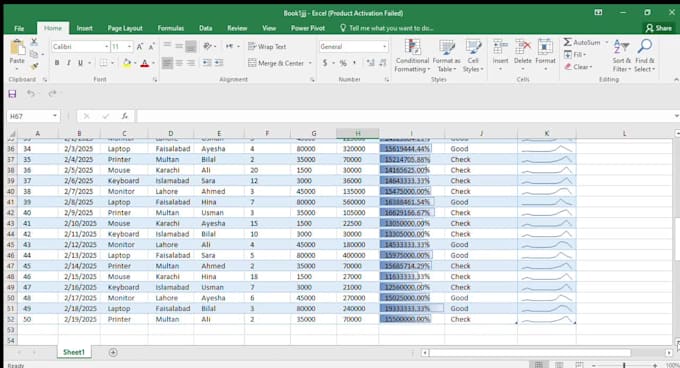Click the Tell me what you want search box

pos(386,28)
